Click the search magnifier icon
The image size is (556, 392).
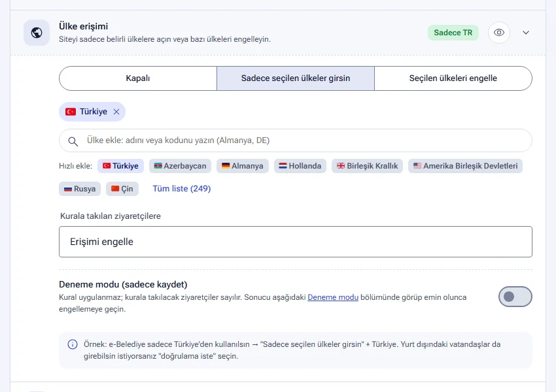coord(73,141)
